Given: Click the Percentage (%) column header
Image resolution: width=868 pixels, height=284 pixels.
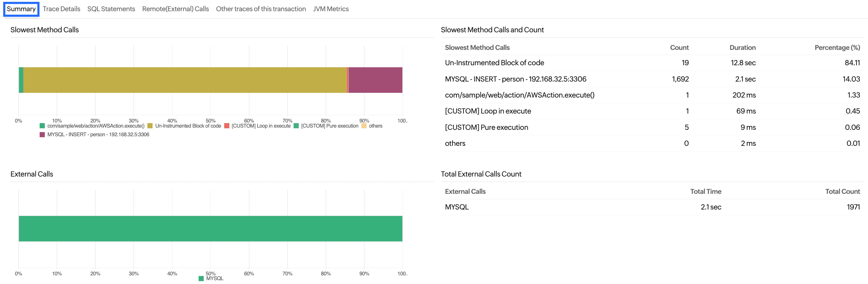Looking at the screenshot, I should click(x=837, y=48).
